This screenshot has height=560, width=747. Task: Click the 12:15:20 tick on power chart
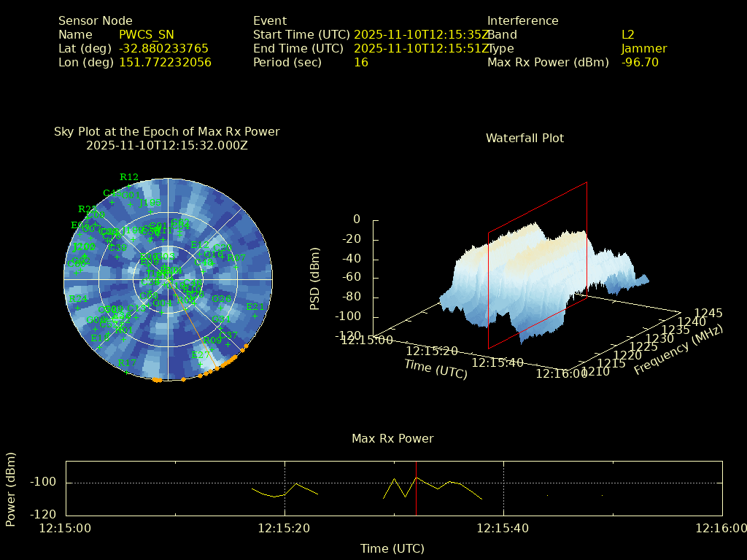[x=285, y=528]
